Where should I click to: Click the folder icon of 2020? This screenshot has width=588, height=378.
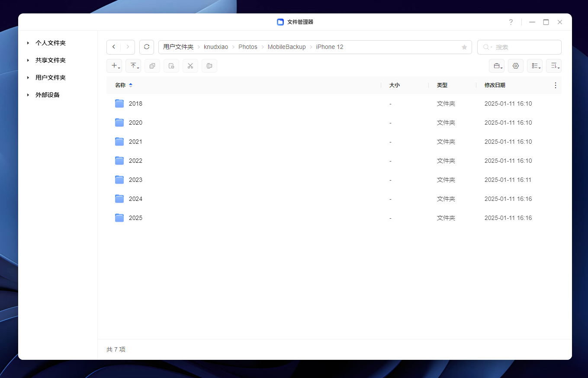coord(119,123)
